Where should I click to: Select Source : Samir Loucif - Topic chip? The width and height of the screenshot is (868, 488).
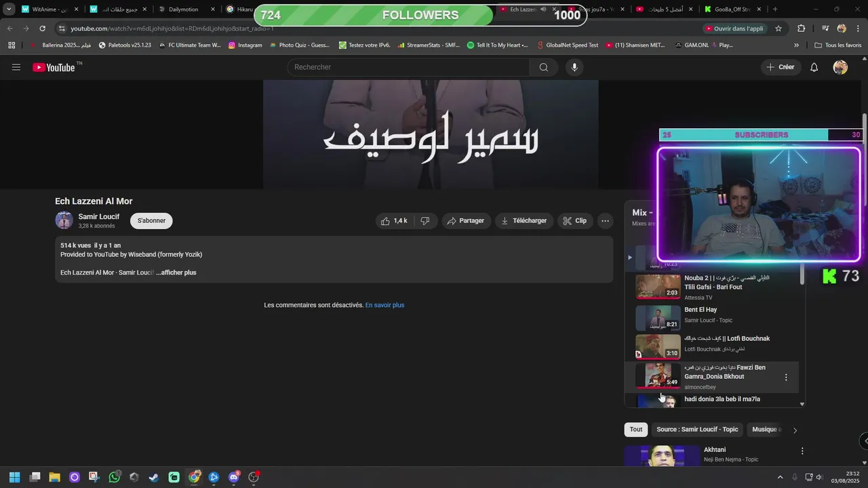(x=697, y=430)
